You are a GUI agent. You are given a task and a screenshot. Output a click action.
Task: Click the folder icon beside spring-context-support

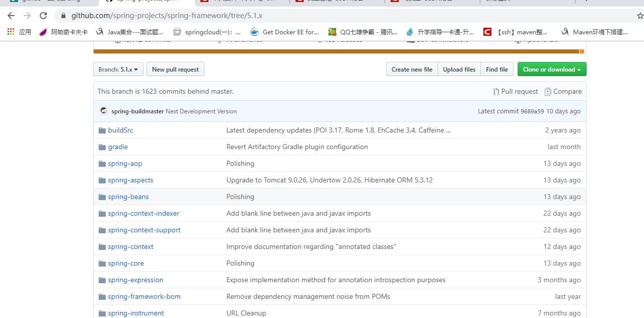pyautogui.click(x=102, y=230)
